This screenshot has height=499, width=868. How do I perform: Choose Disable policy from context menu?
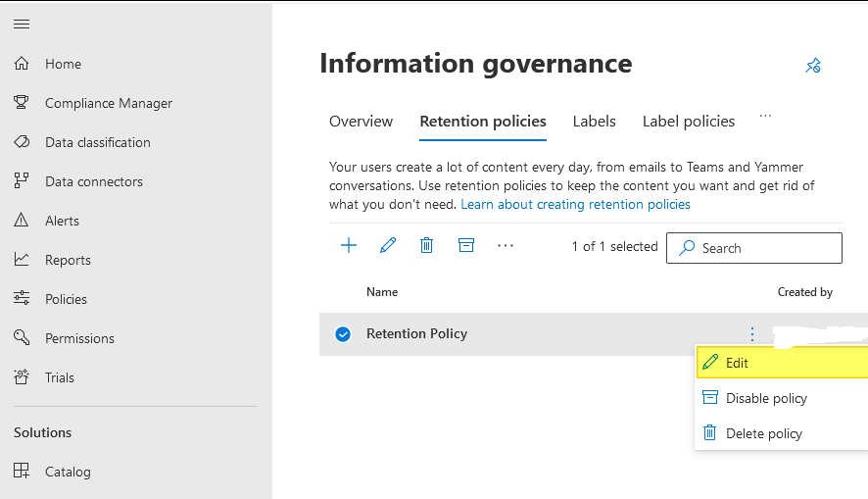tap(782, 398)
